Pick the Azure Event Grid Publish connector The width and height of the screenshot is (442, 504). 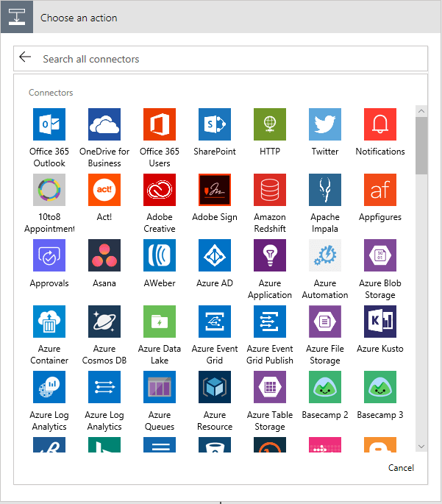(270, 322)
